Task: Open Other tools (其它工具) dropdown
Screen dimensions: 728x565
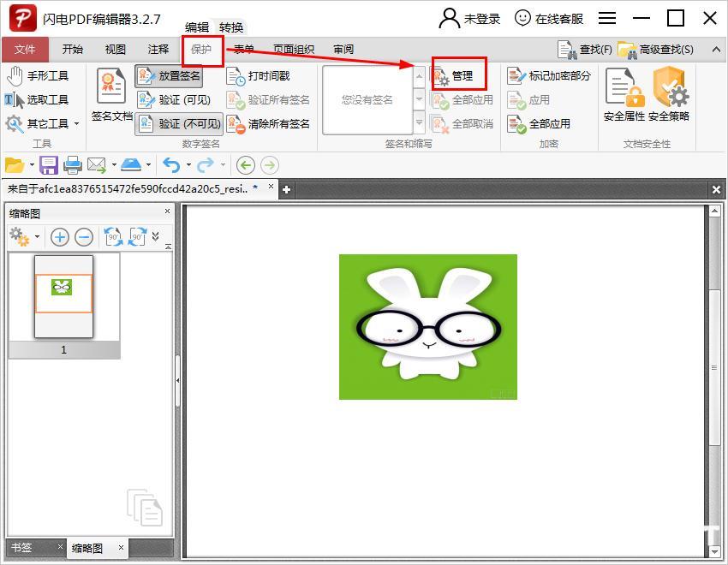Action: (x=42, y=124)
